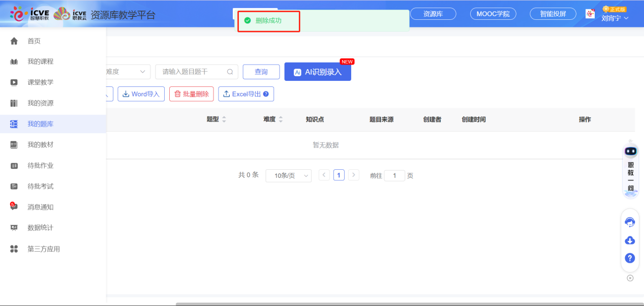The image size is (644, 306).
Task: Open 消息通知 in the sidebar
Action: coord(40,207)
